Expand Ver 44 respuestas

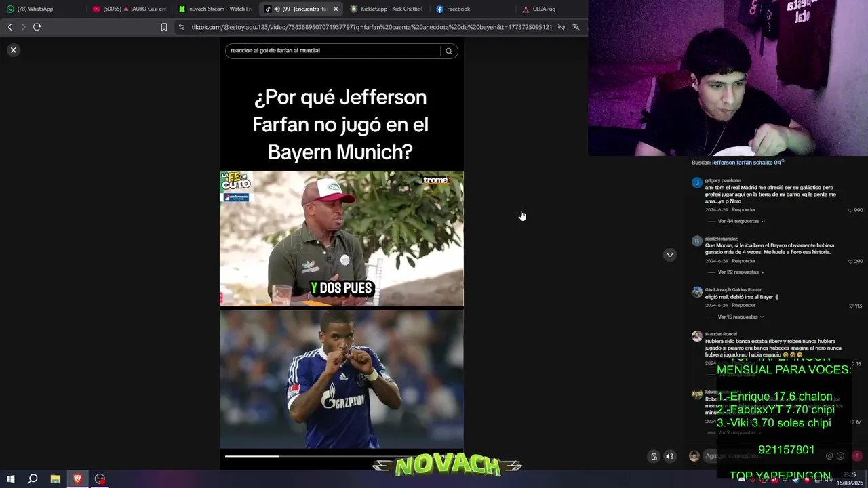tap(741, 221)
